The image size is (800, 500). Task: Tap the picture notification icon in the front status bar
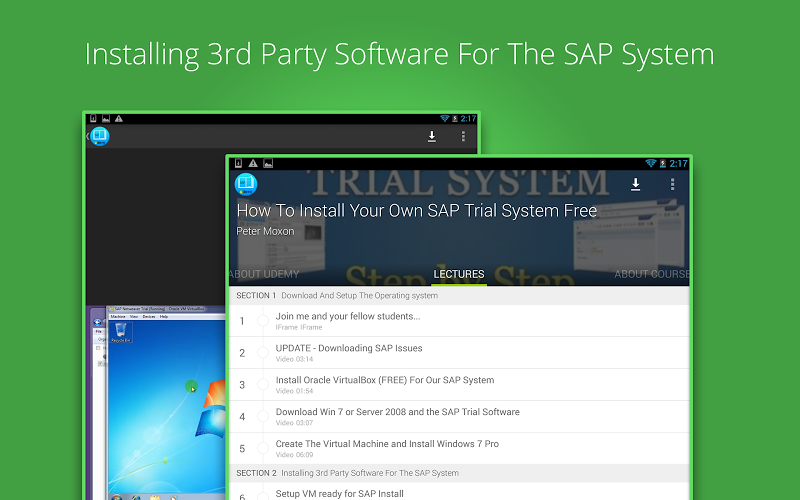tap(268, 163)
